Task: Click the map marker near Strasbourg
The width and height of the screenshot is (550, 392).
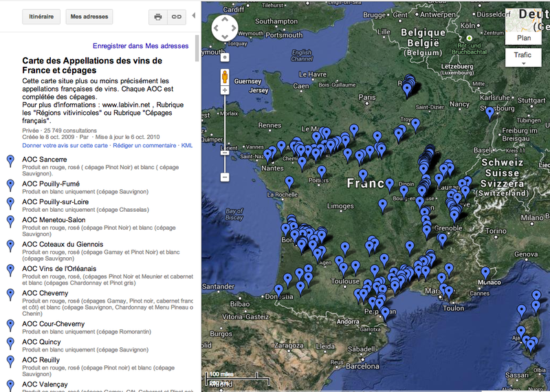Action: pos(489,113)
